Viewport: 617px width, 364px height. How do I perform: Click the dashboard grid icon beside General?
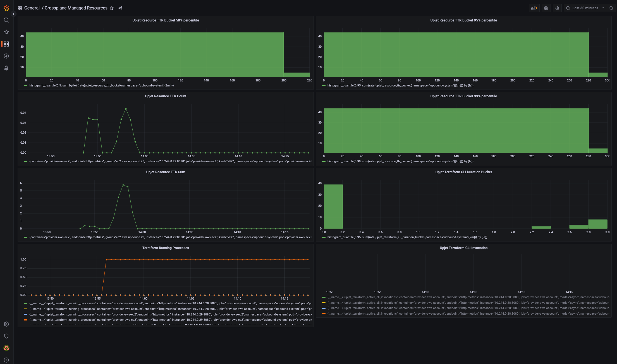click(20, 8)
